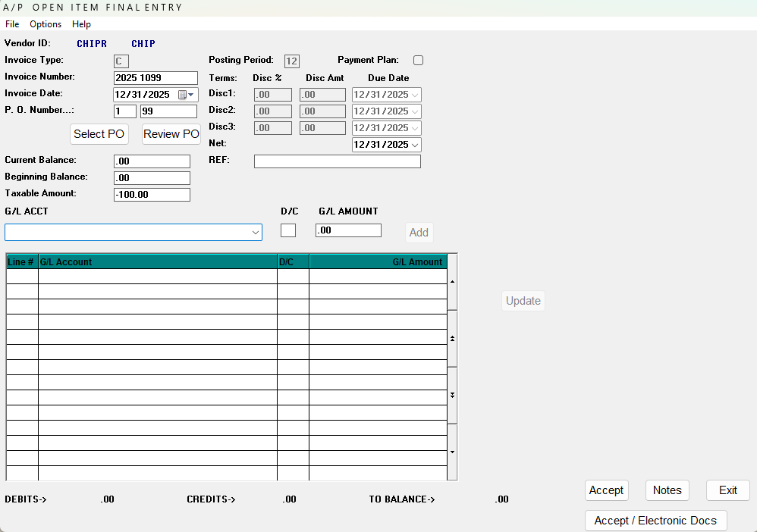Enable the Payment Plan checkbox
The height and width of the screenshot is (532, 757).
click(x=418, y=61)
